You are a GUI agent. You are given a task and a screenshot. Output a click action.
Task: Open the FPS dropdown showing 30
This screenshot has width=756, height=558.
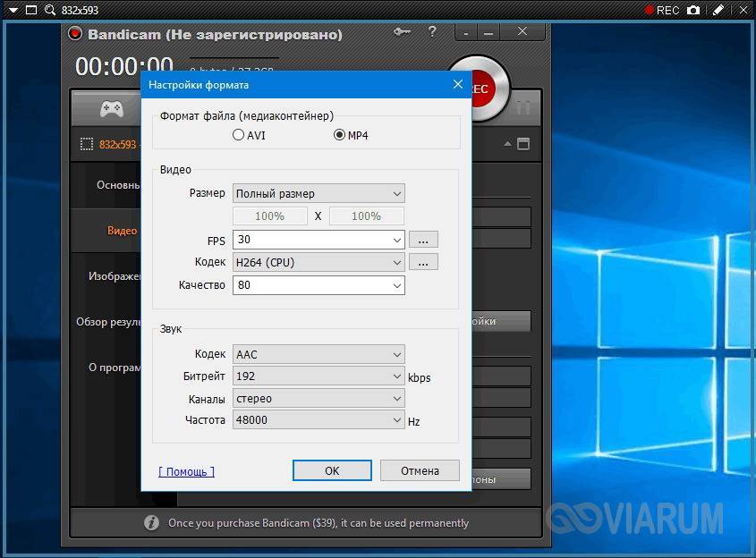tap(318, 240)
